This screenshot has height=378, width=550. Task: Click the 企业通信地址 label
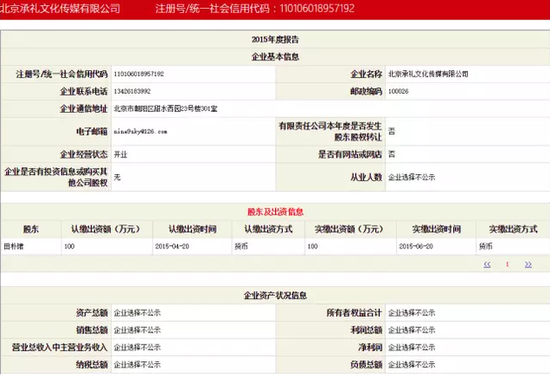(x=84, y=109)
